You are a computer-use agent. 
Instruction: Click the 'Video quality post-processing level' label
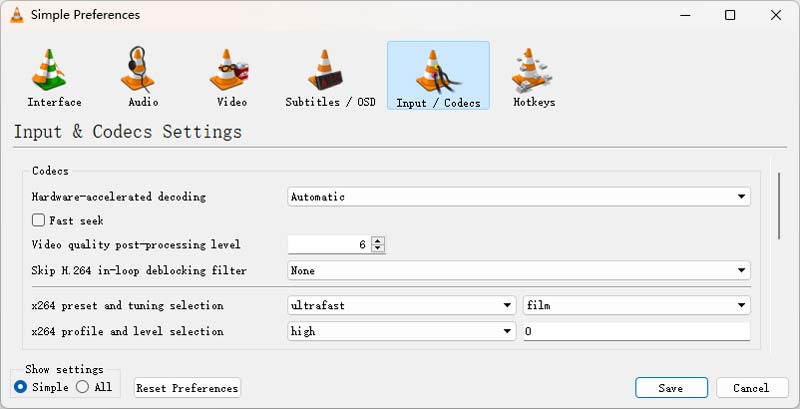(136, 245)
